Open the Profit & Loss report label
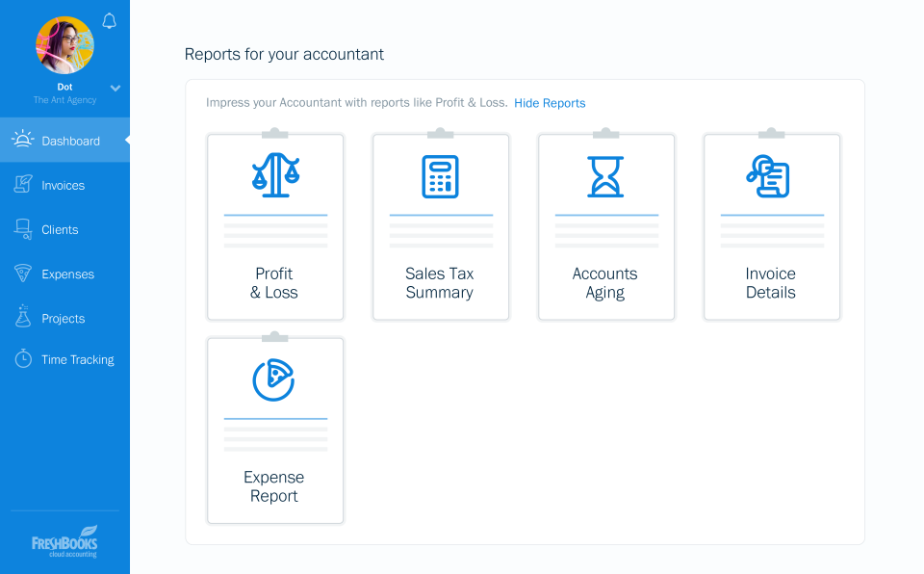The image size is (924, 574). pyautogui.click(x=274, y=283)
